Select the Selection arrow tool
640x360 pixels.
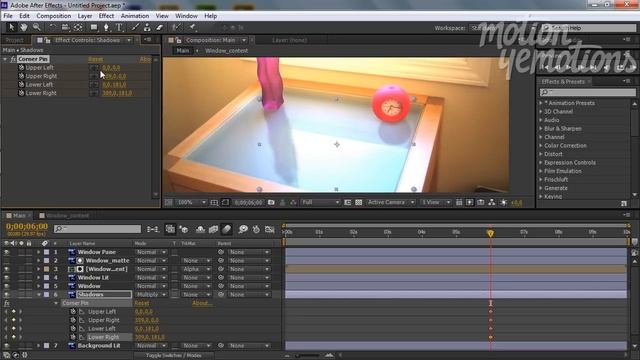pos(11,27)
